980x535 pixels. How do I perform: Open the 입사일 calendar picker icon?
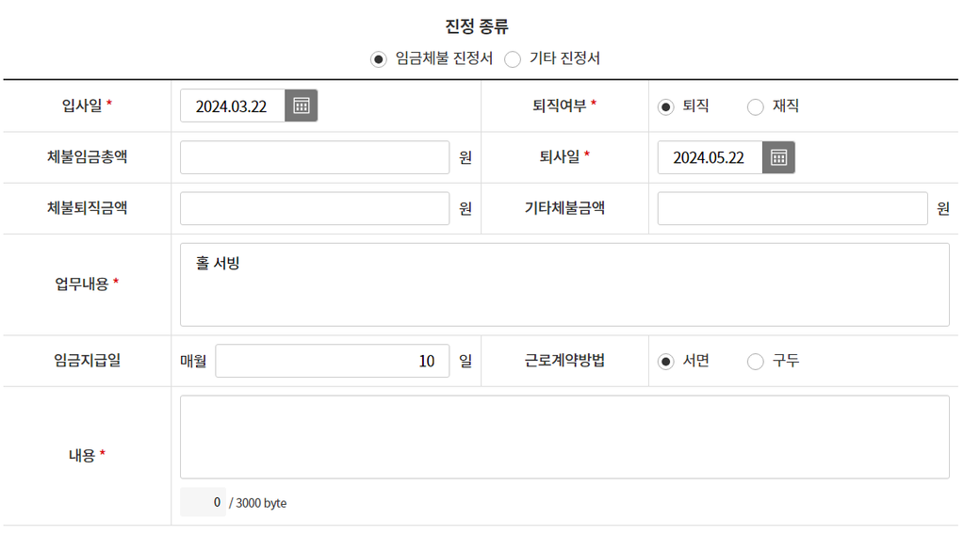click(302, 105)
